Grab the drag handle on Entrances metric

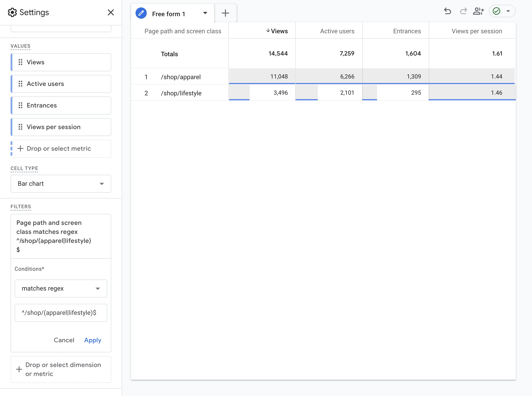click(x=20, y=105)
